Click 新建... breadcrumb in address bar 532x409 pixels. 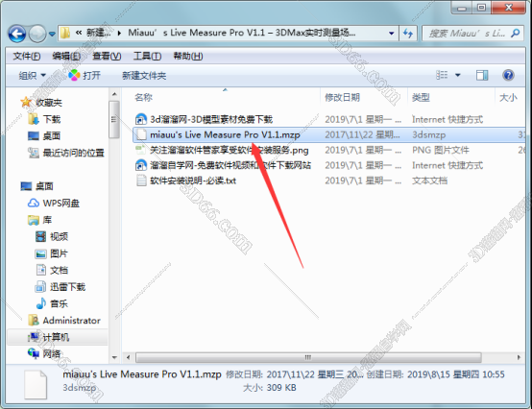[98, 33]
